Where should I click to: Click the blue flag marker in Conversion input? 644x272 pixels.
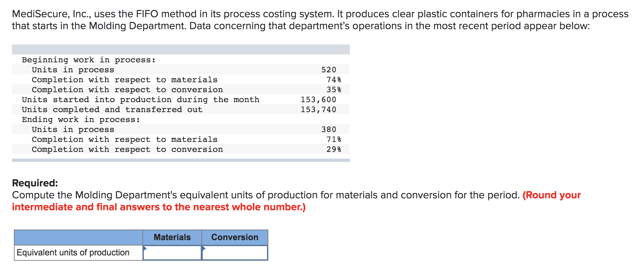point(205,248)
